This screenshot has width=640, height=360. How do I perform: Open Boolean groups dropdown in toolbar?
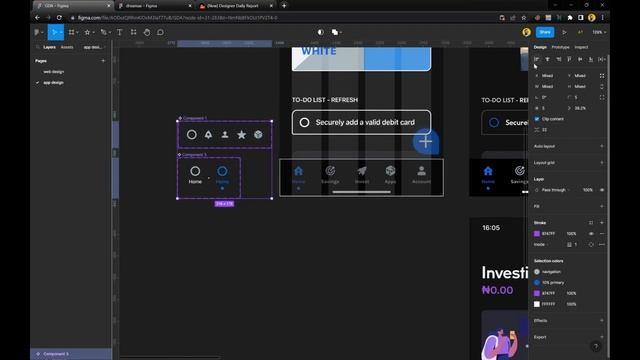[336, 32]
